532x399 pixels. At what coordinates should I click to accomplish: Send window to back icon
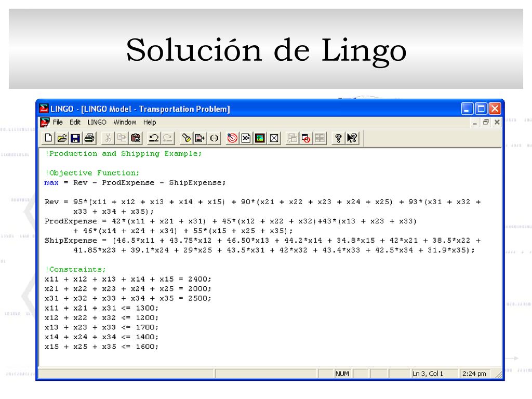click(x=292, y=138)
